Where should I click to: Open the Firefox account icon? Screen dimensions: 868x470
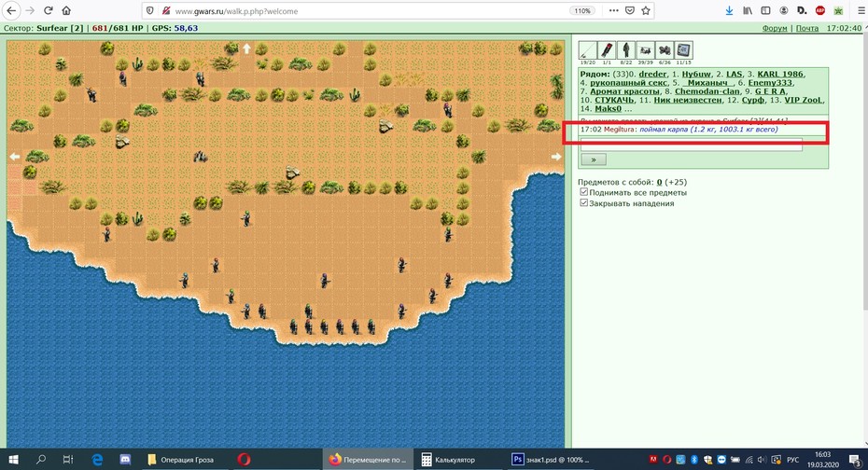click(784, 10)
